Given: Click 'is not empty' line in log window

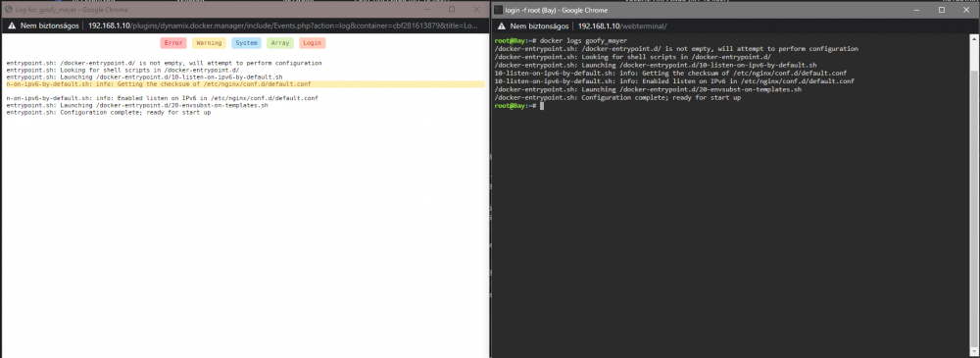Looking at the screenshot, I should [164, 63].
